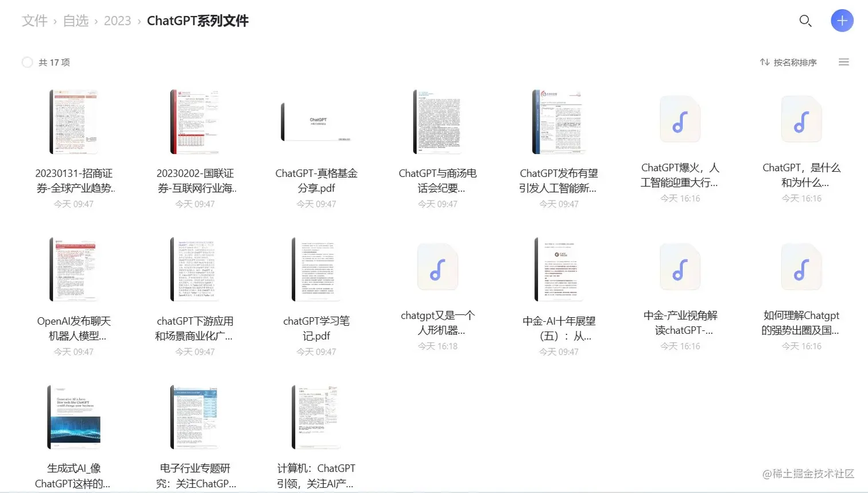
Task: Open audio file icon for 如何理解Chatgpt的强势出圈及国...
Action: pyautogui.click(x=801, y=268)
